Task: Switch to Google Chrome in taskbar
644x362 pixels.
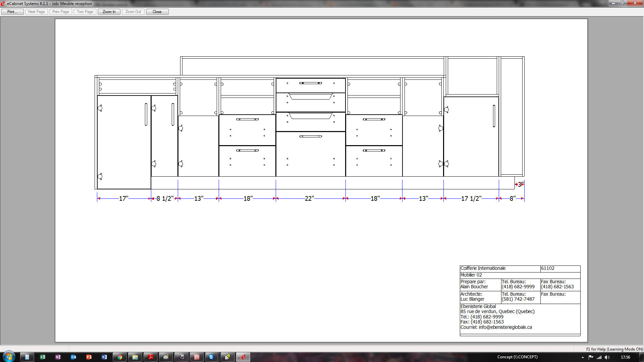Action: (120, 357)
